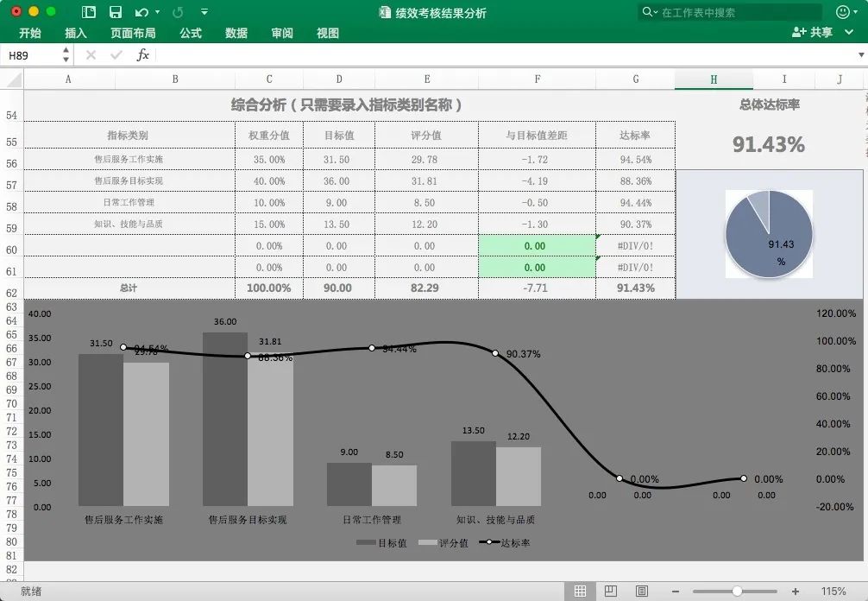Click the smiley feedback icon
The height and width of the screenshot is (601, 868).
tap(842, 12)
